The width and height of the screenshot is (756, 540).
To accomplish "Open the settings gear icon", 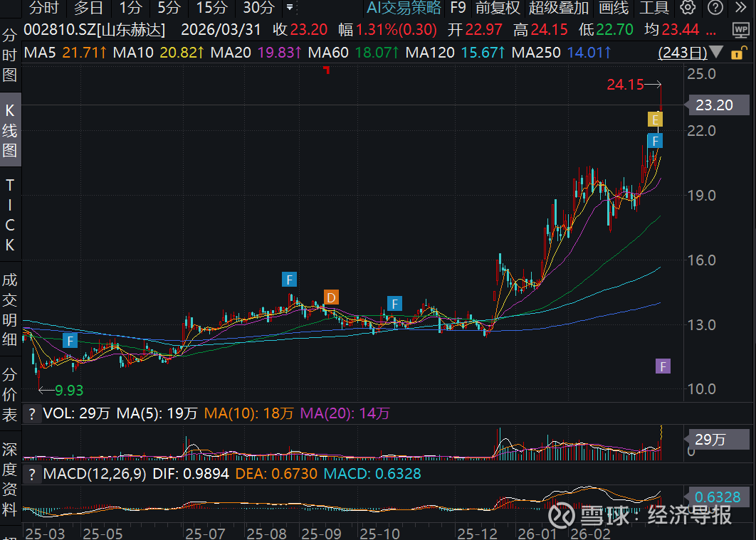I will pyautogui.click(x=688, y=7).
